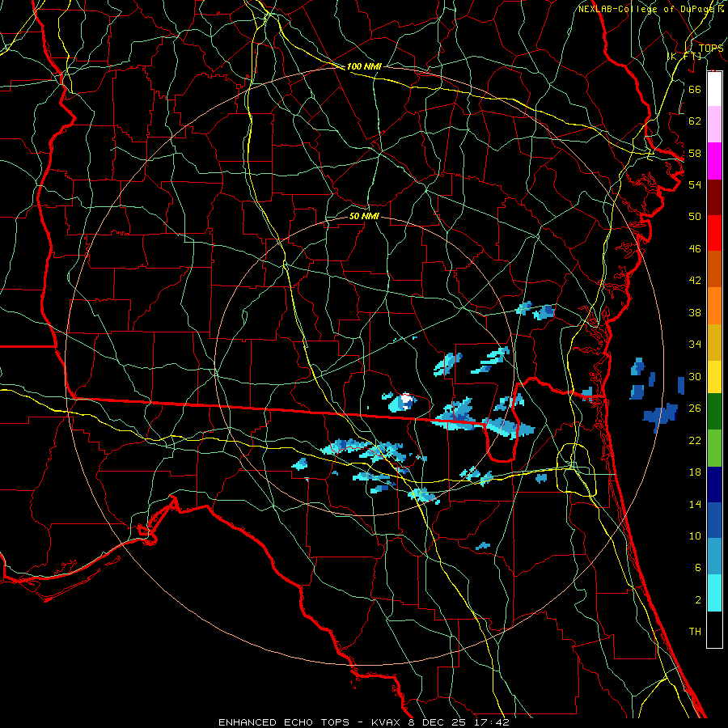
Task: Click the cyan legend swatch near 2
Action: coord(714,593)
